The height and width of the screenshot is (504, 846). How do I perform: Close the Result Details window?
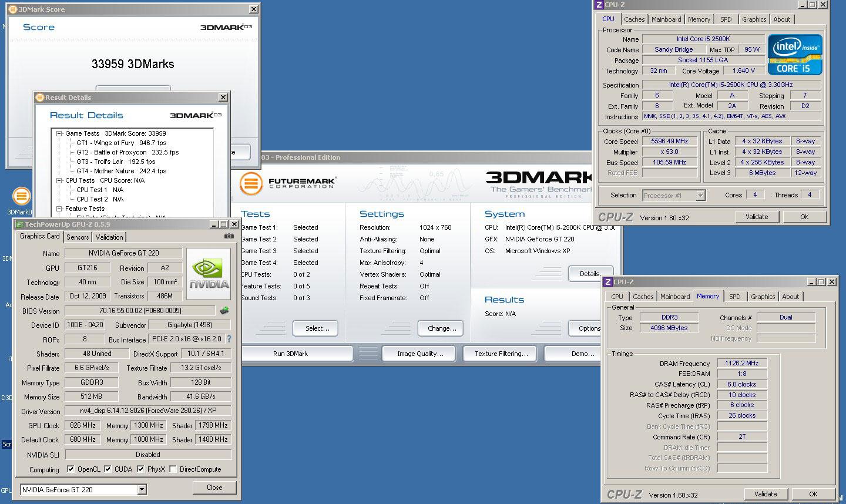(223, 98)
